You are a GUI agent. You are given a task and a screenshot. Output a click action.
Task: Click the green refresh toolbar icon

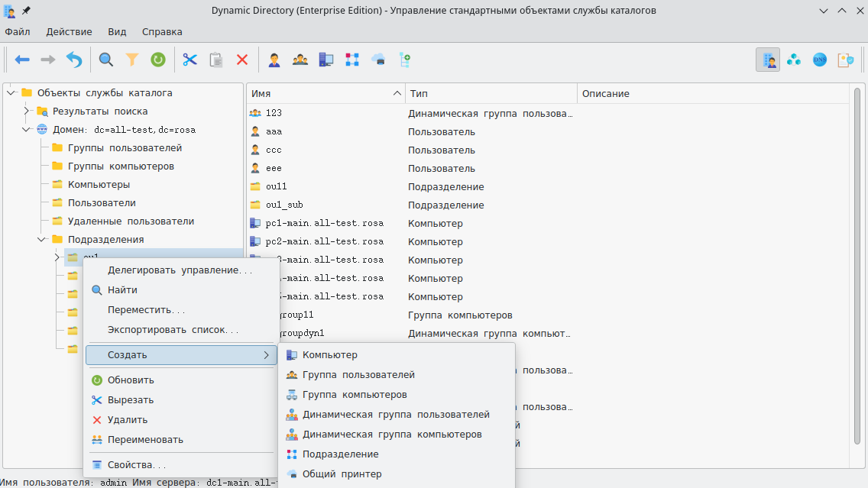pyautogui.click(x=158, y=60)
